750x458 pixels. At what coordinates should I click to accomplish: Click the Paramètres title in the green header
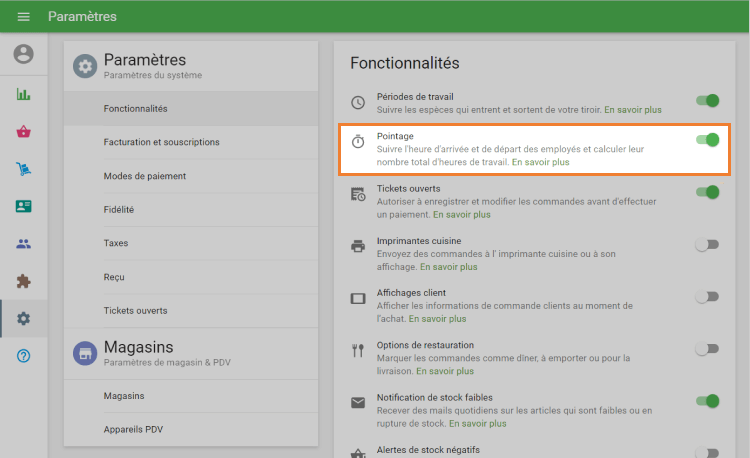point(82,16)
